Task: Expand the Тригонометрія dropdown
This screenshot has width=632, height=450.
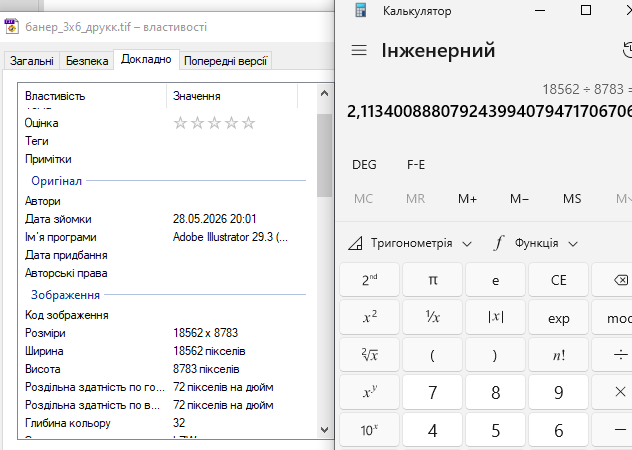Action: [410, 243]
